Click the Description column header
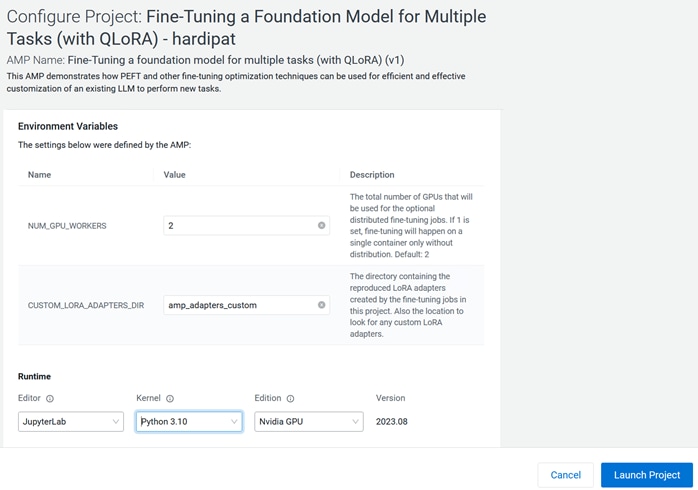This screenshot has height=490, width=698. click(372, 175)
